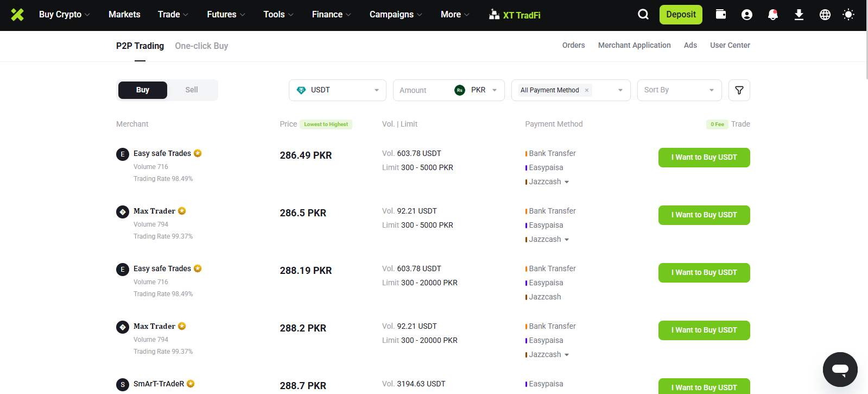
Task: Open the search magnifier icon
Action: click(643, 15)
